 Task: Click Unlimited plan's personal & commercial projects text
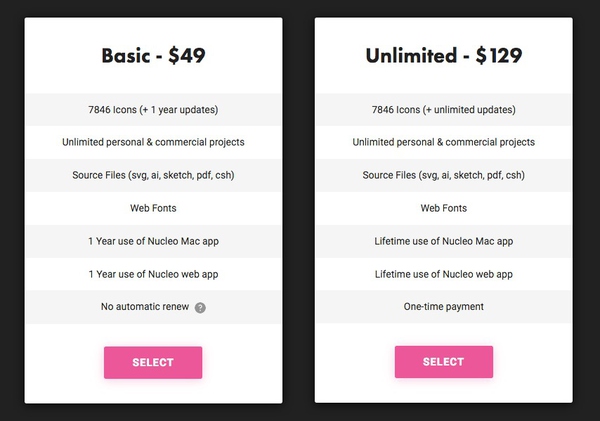(444, 142)
